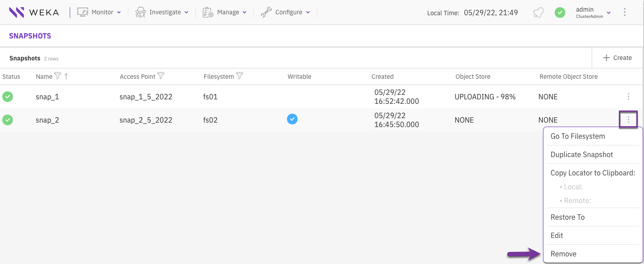Viewport: 644px width, 264px height.
Task: Select Remove from the context menu
Action: point(564,254)
